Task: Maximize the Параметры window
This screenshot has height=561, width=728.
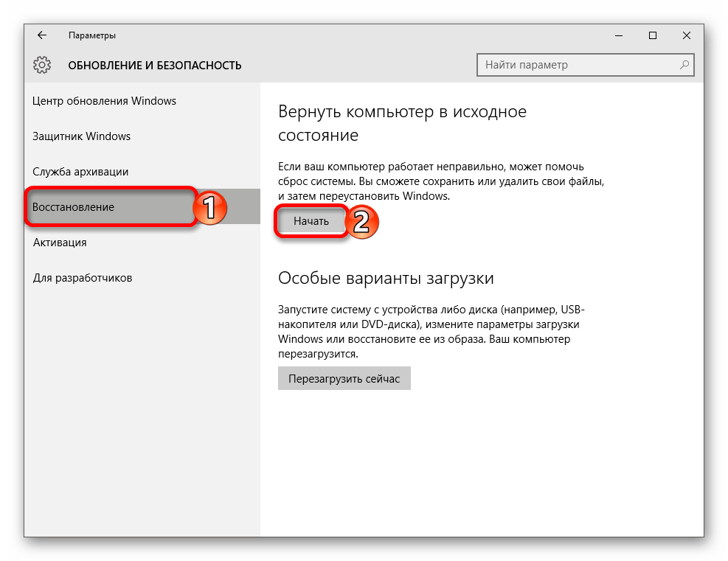Action: 653,35
